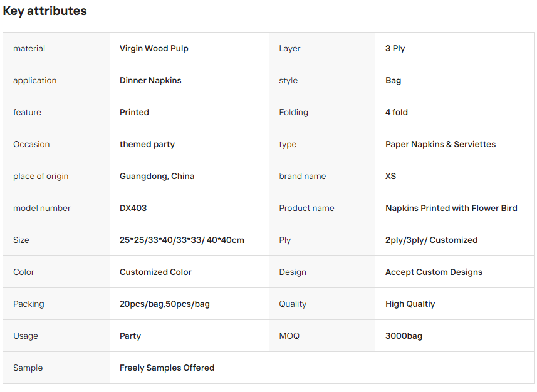Screen dimensions: 537x392
Task: Click the 3000bag MOQ value
Action: pyautogui.click(x=404, y=336)
